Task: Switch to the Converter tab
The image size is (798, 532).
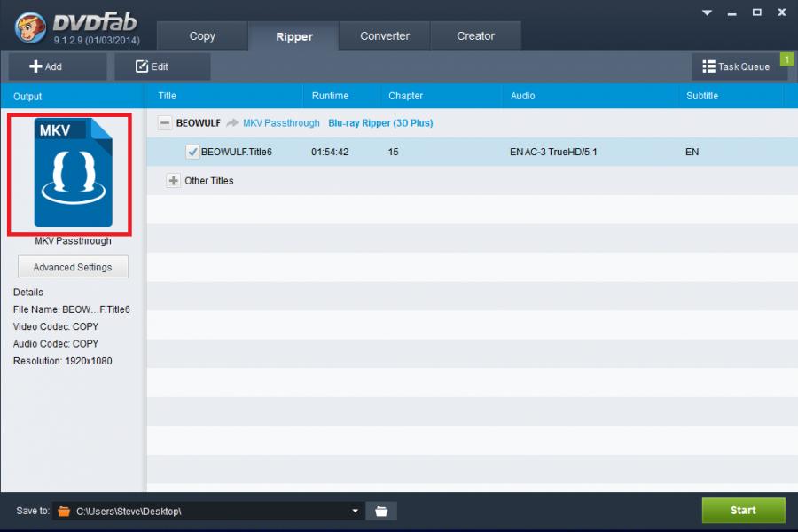Action: pyautogui.click(x=385, y=36)
